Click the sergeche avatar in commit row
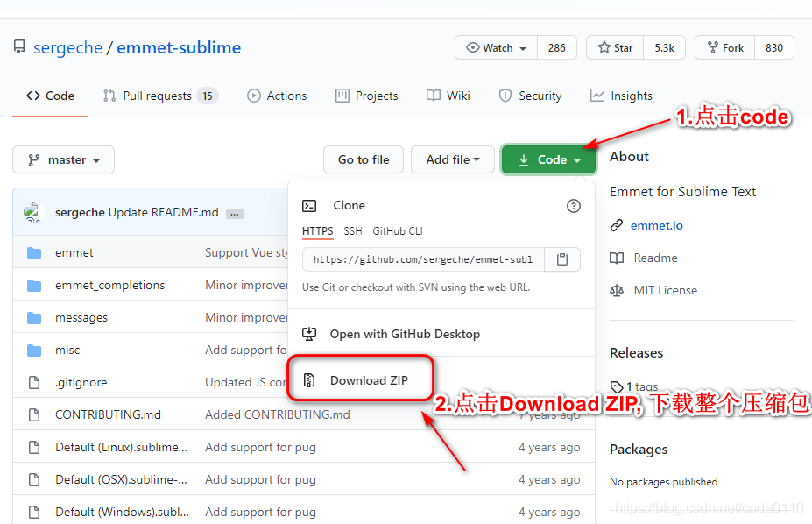 tap(32, 212)
